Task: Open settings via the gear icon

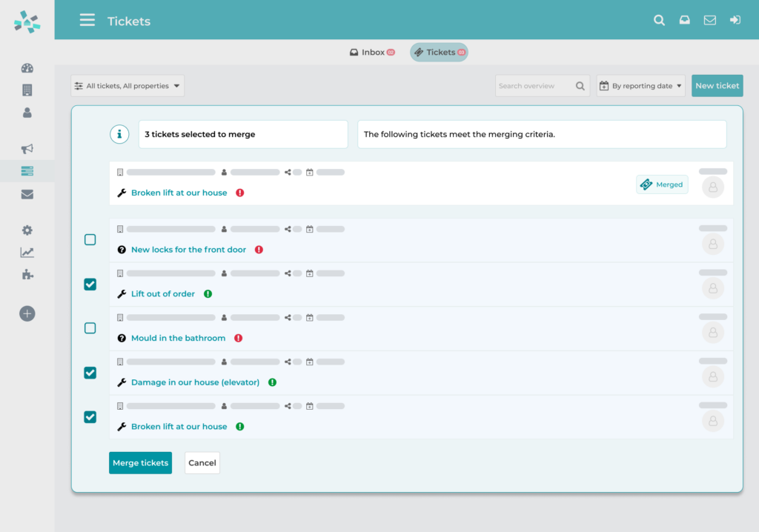Action: click(27, 230)
